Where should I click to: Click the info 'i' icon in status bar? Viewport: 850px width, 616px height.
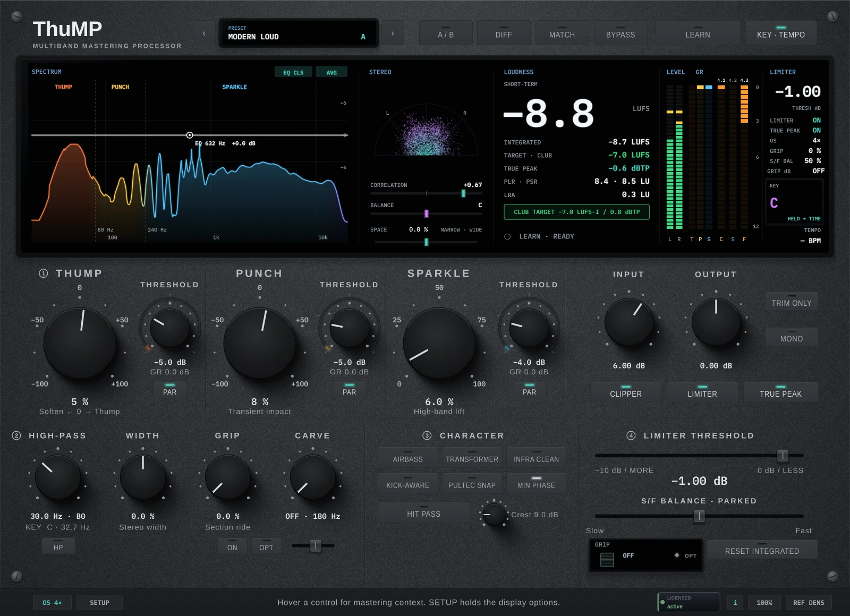[x=735, y=603]
